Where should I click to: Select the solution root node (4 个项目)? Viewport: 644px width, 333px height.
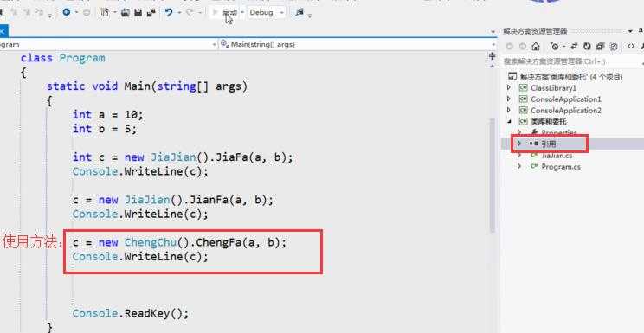571,77
